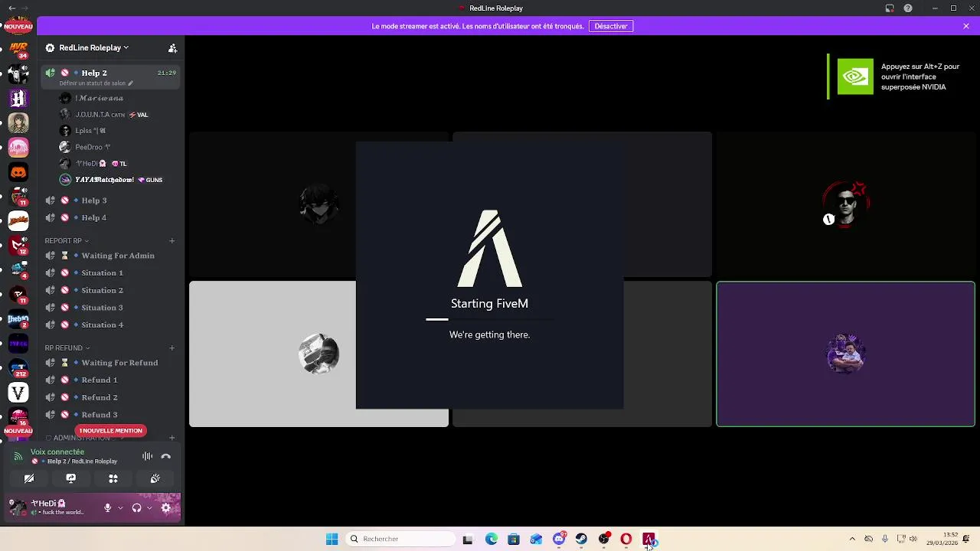This screenshot has height=551, width=980.
Task: Open Steam from the taskbar
Action: pos(581,539)
